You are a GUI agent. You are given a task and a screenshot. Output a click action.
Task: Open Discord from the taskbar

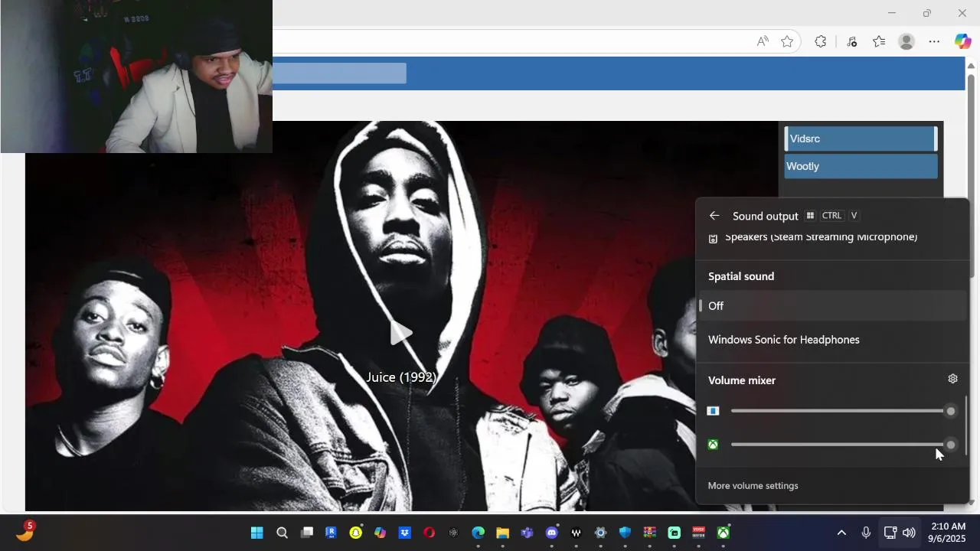click(551, 533)
